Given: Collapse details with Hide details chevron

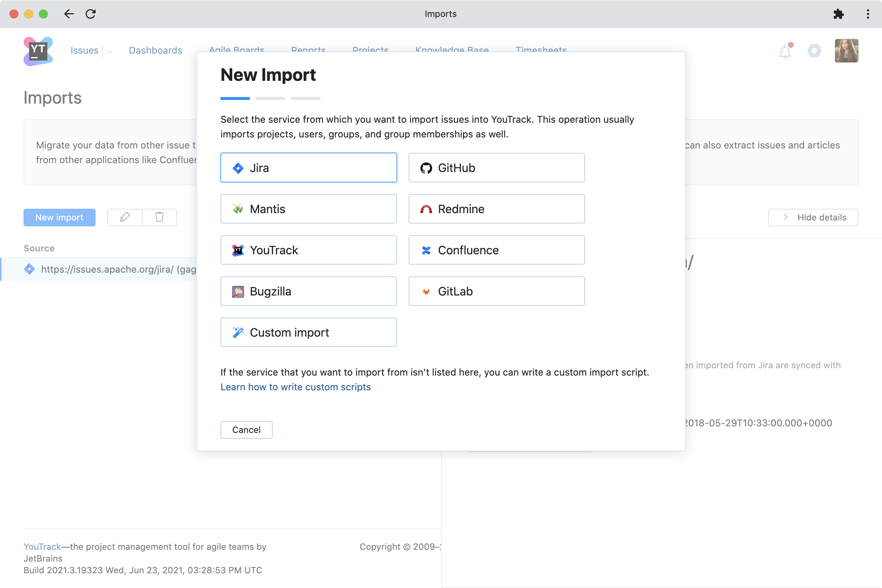Looking at the screenshot, I should [786, 217].
